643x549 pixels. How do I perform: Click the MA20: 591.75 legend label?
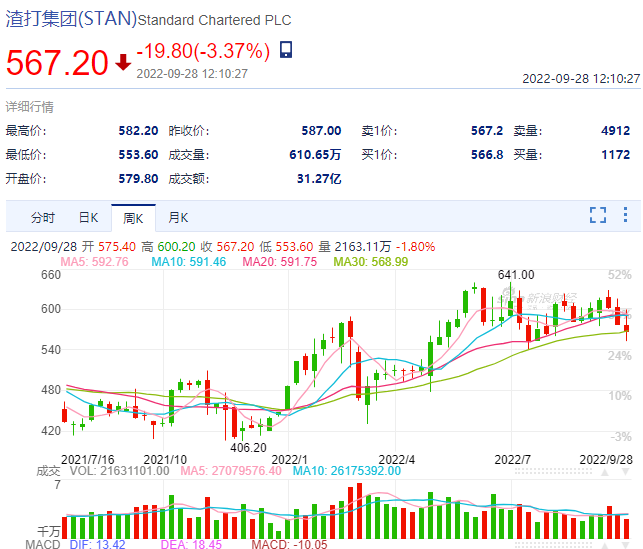[x=280, y=262]
